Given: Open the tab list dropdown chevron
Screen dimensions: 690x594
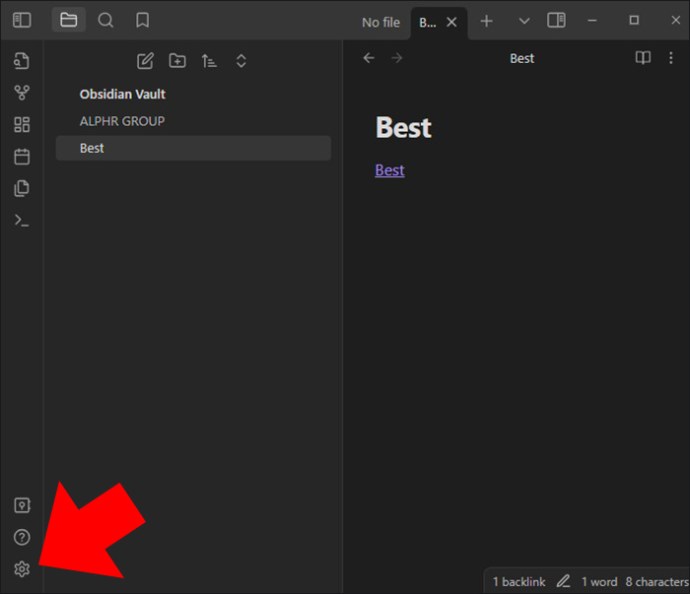Looking at the screenshot, I should point(524,21).
